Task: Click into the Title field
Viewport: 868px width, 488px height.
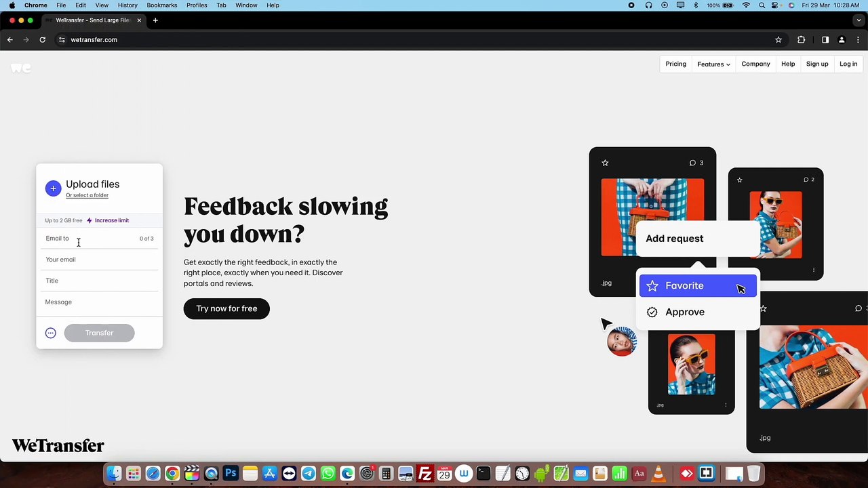Action: tap(101, 281)
